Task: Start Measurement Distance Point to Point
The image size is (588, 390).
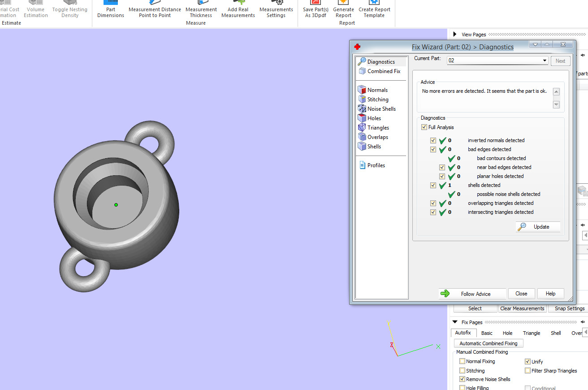Action: click(x=155, y=9)
